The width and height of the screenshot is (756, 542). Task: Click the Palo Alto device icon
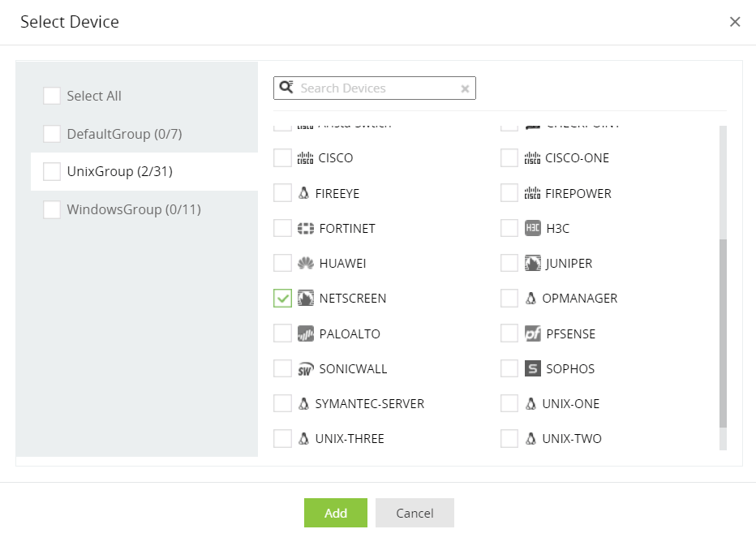click(x=305, y=333)
